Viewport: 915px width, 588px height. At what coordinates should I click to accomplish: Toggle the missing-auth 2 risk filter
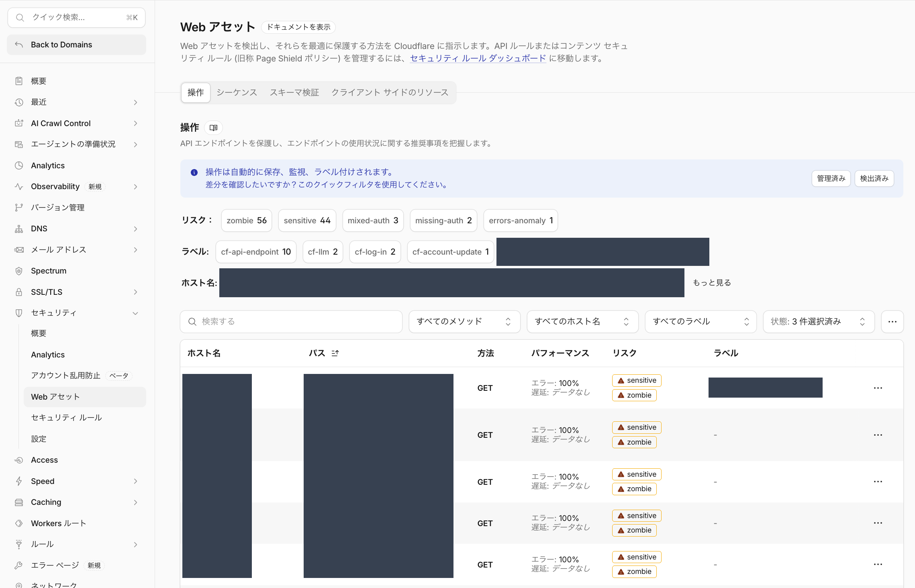[x=443, y=220]
